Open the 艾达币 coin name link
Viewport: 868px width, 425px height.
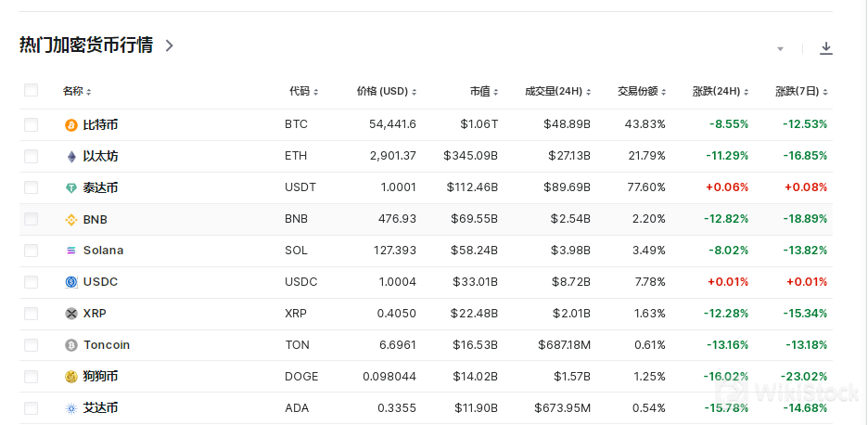100,408
